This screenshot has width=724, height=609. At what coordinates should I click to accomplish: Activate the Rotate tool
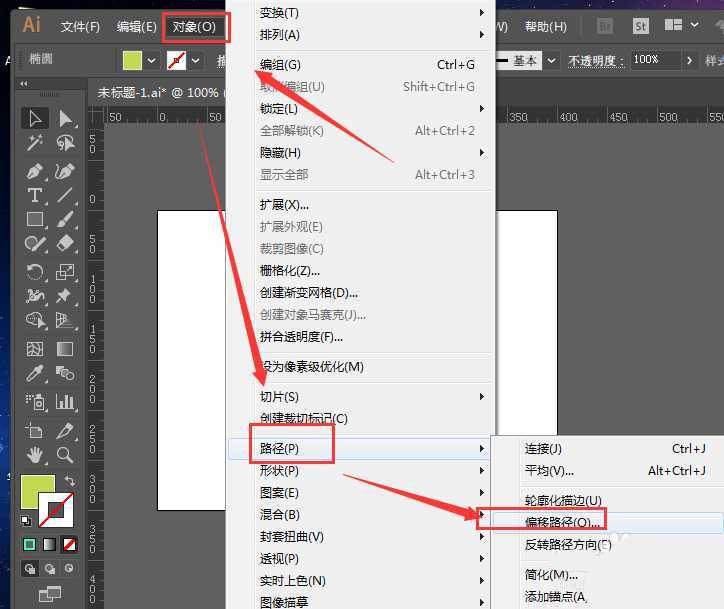(35, 271)
